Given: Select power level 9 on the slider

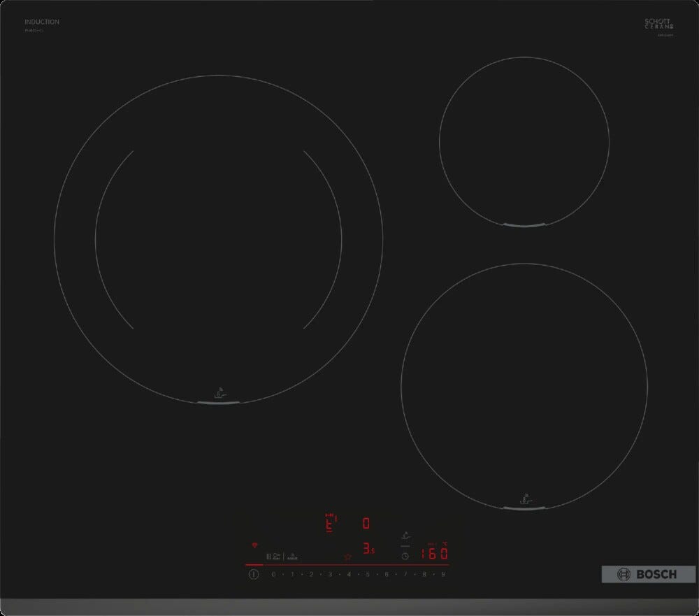Looking at the screenshot, I should pyautogui.click(x=443, y=575).
